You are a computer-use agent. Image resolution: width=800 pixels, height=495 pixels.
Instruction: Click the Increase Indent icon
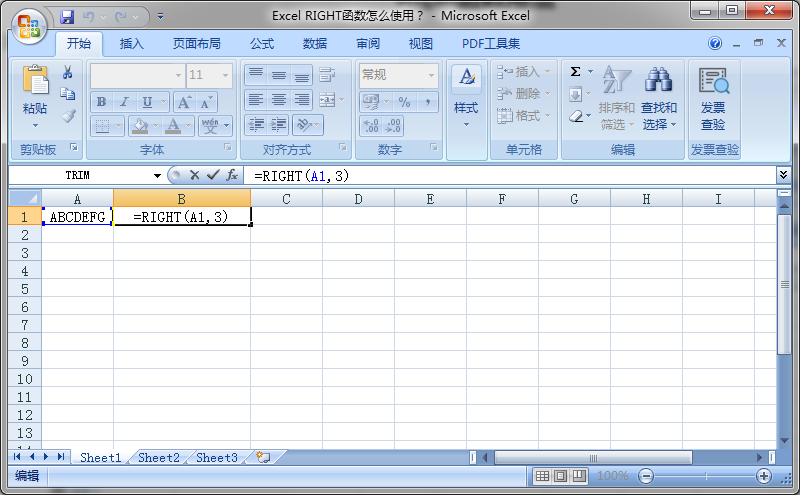[x=279, y=125]
